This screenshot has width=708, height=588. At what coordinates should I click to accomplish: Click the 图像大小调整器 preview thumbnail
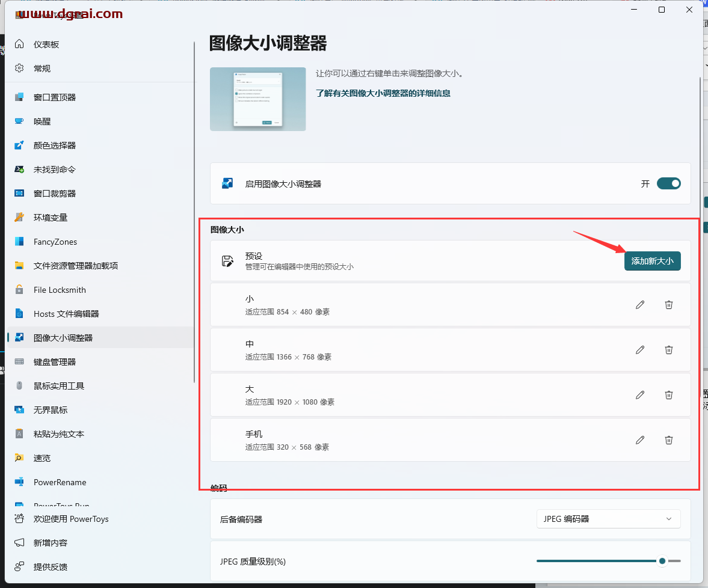click(258, 99)
